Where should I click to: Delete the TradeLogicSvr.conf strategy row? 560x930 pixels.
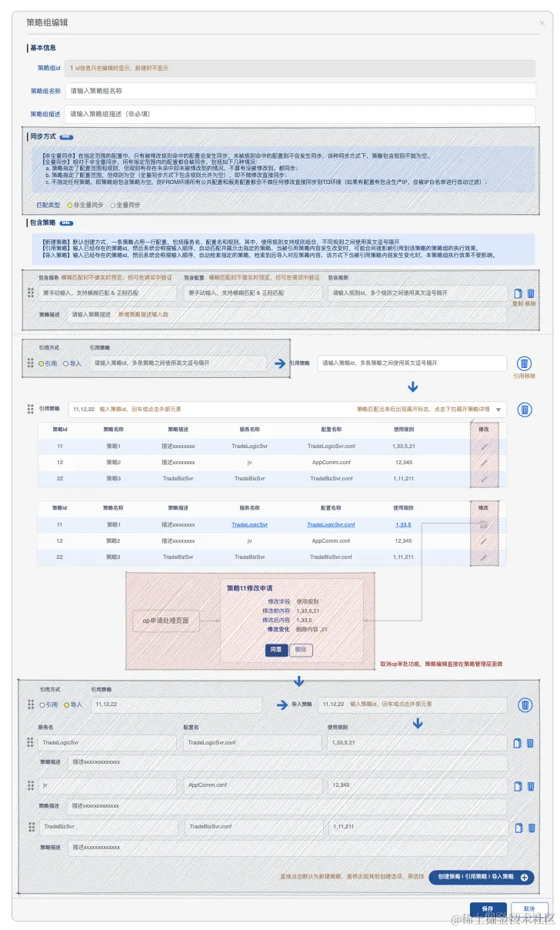pos(530,743)
